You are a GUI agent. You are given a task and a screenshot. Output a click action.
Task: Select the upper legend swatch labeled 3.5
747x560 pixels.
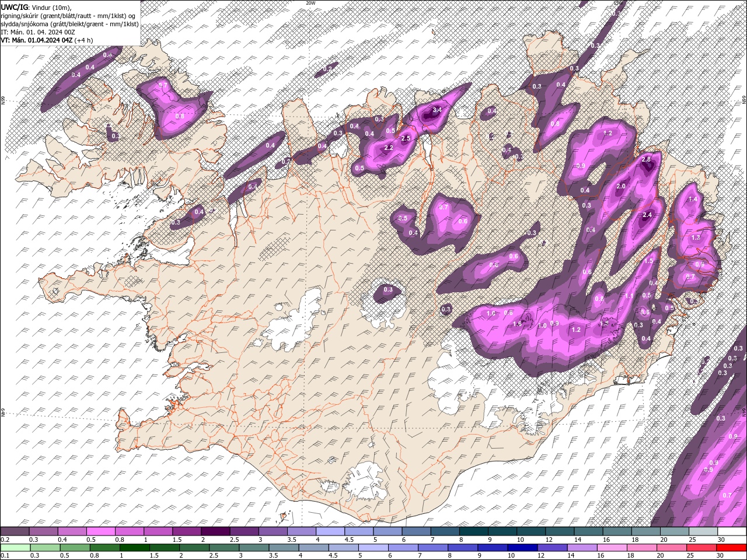301,531
